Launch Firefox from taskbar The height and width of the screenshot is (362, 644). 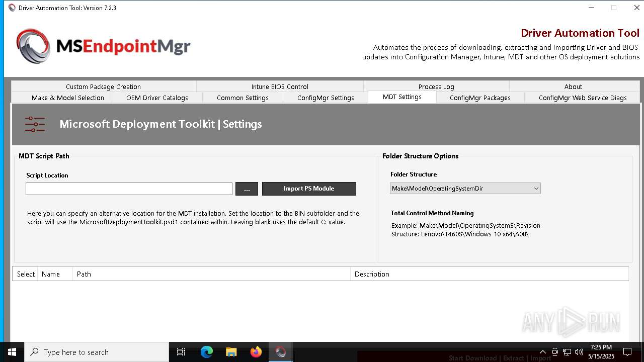coord(256,352)
